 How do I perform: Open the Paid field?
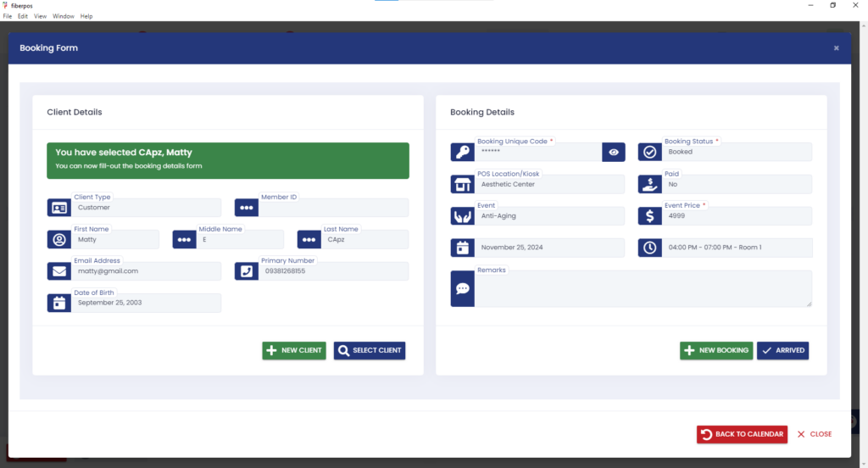point(737,185)
